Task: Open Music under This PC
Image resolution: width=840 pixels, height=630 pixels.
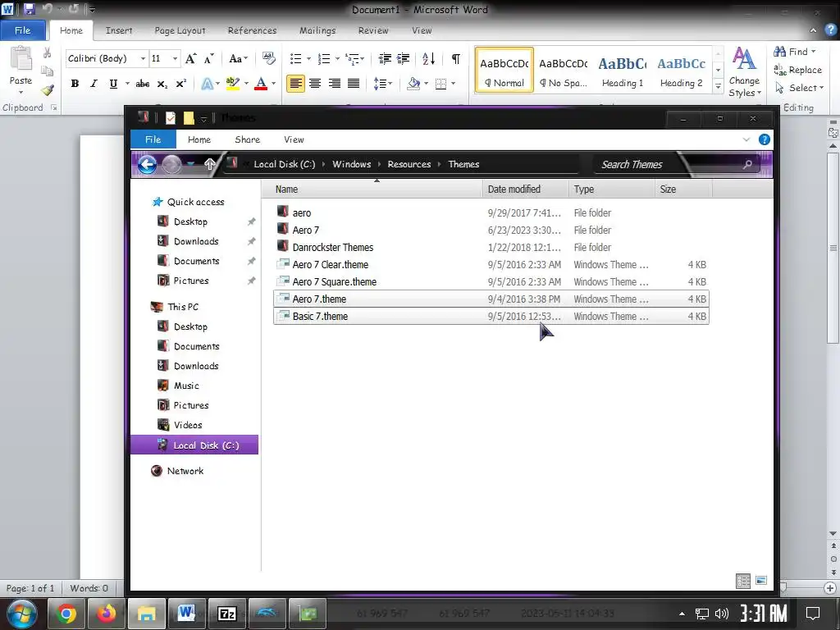Action: (x=186, y=386)
